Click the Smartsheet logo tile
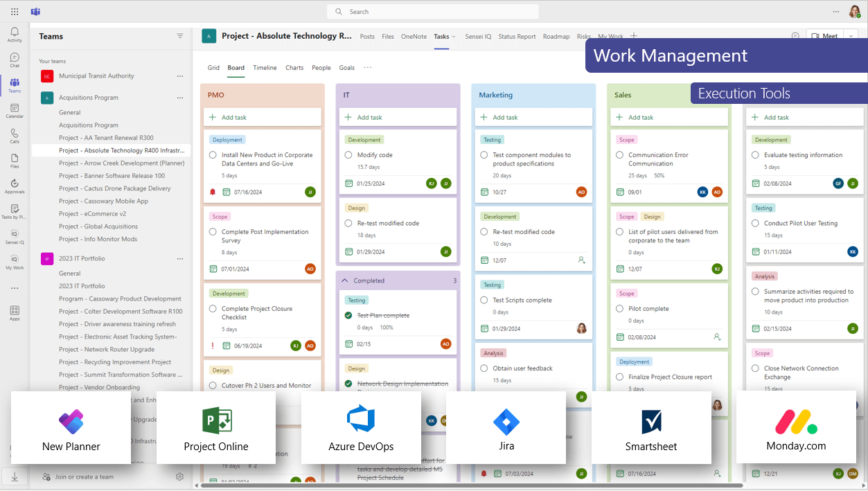This screenshot has height=491, width=868. [x=651, y=427]
